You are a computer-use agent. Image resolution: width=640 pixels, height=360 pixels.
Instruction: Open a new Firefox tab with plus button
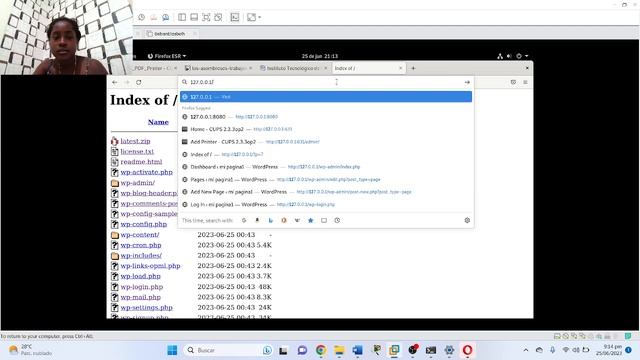[413, 68]
